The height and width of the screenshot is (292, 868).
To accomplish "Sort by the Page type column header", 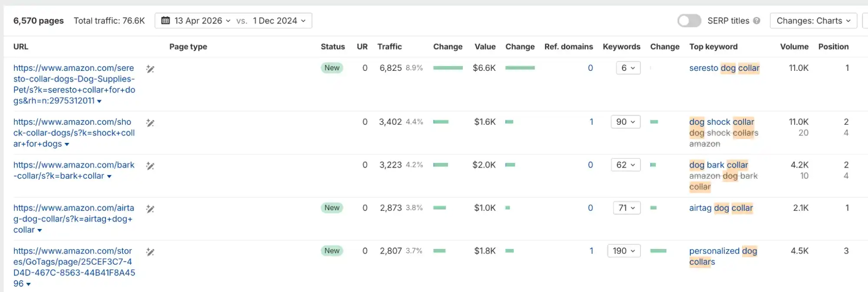I will [x=188, y=46].
